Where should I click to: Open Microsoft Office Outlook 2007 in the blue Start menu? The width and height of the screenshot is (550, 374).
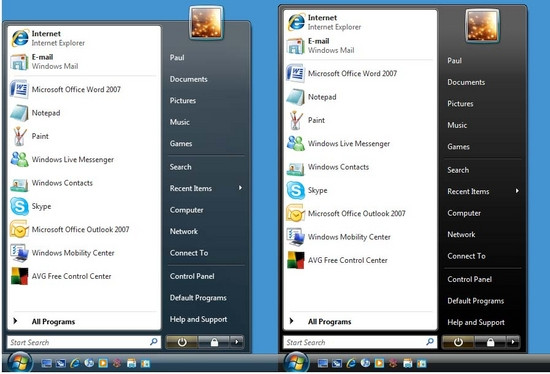pos(84,229)
